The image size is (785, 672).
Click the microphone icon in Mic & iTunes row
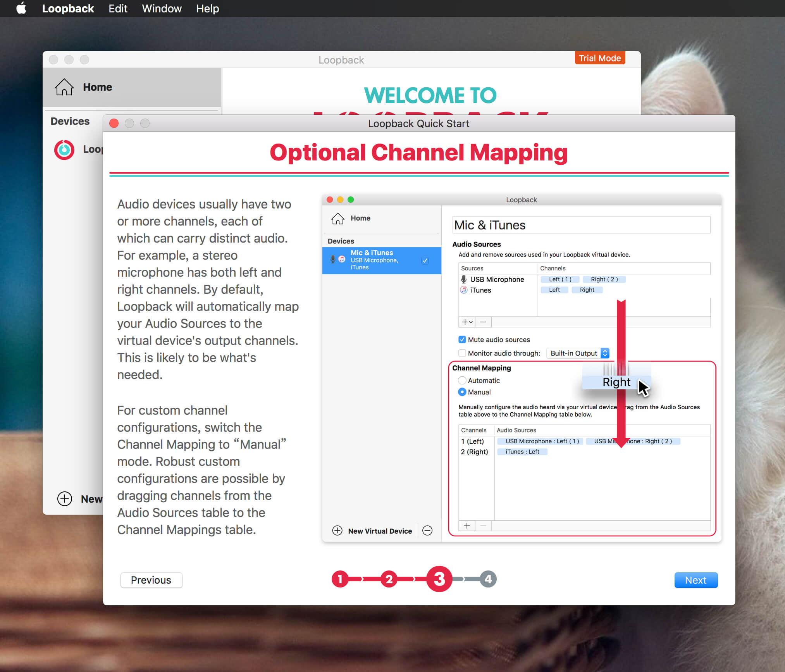332,259
